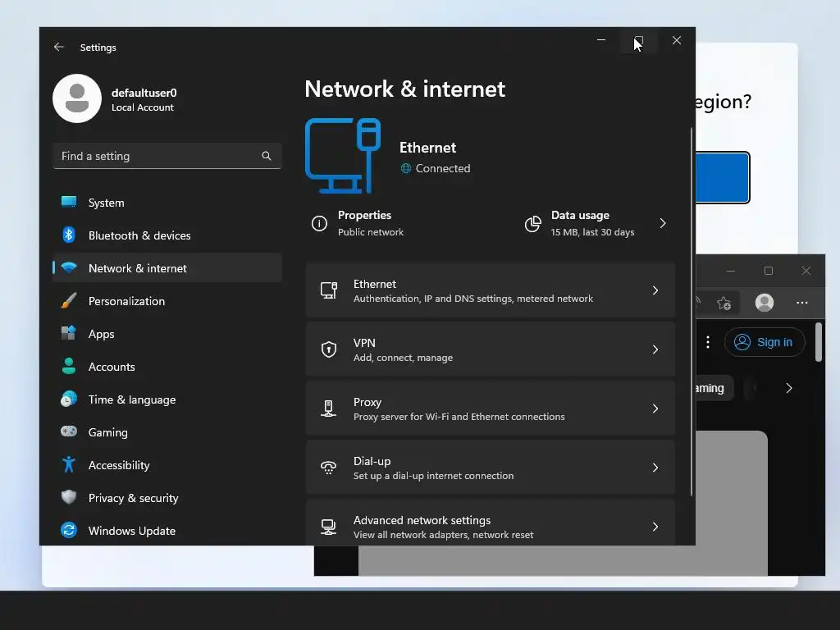Open Data usage 15 MB details
Screen dimensions: 840x630
tap(597, 223)
